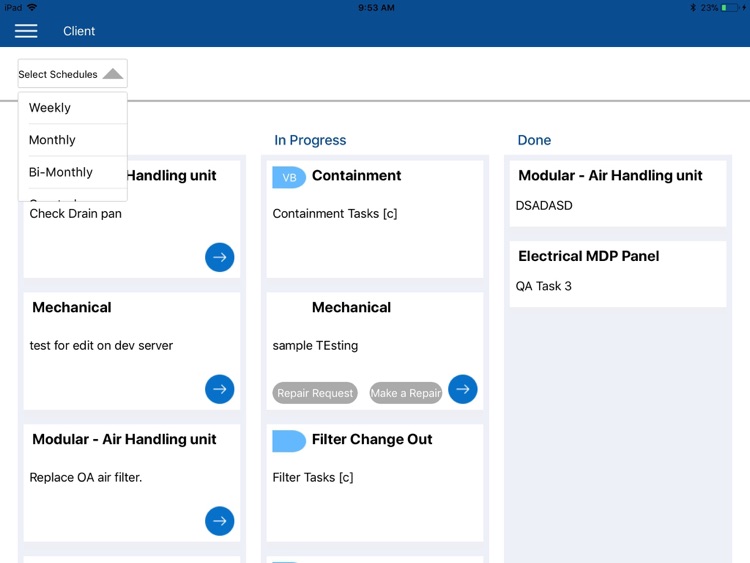The width and height of the screenshot is (750, 563).
Task: Click Replace OA air filter. text
Action: (x=86, y=477)
